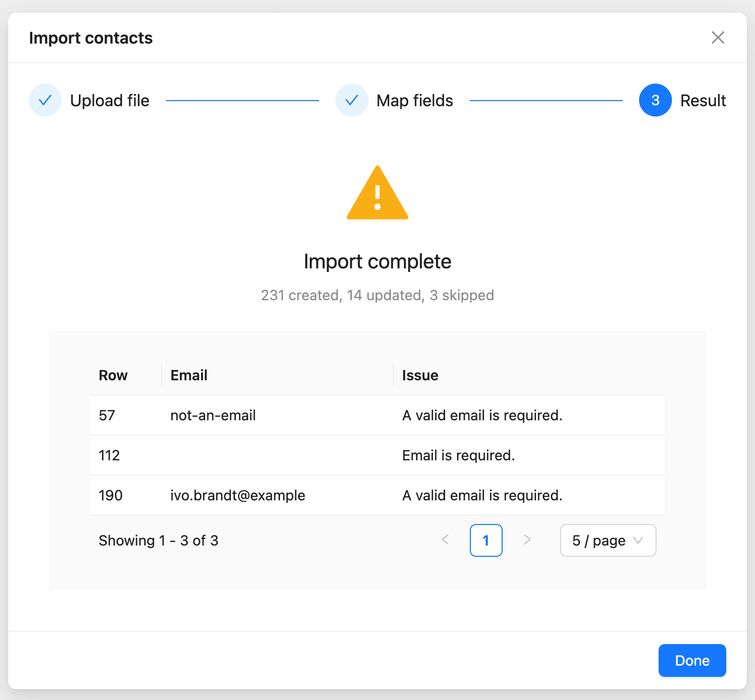Open the 5 / page size dropdown
Image resolution: width=755 pixels, height=700 pixels.
608,540
